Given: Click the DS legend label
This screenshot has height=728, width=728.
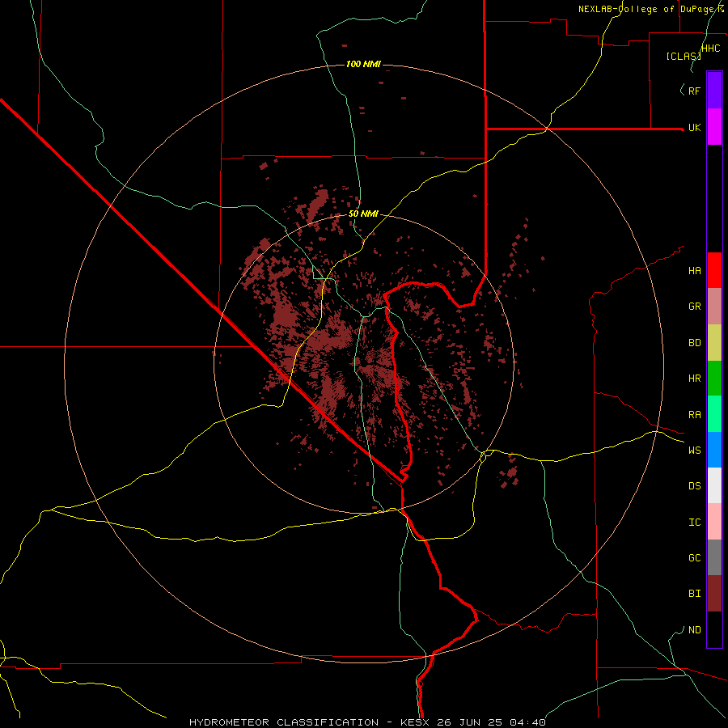Looking at the screenshot, I should (x=694, y=486).
